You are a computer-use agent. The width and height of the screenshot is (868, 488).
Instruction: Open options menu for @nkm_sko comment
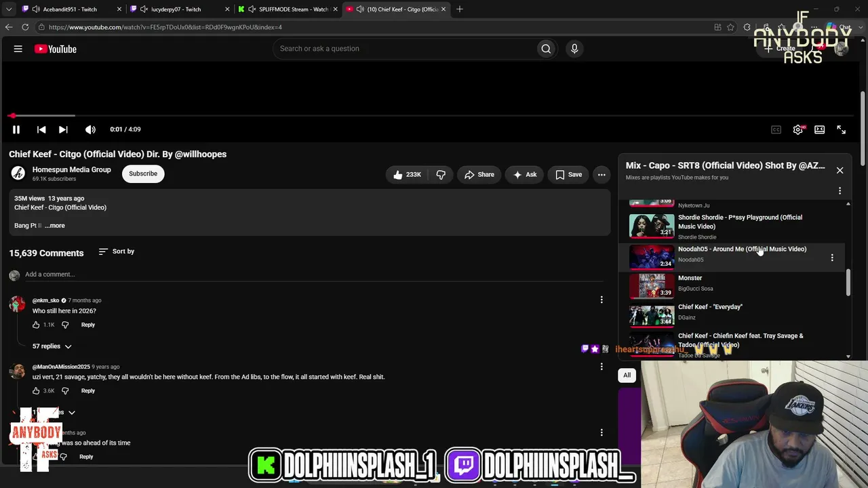point(601,300)
